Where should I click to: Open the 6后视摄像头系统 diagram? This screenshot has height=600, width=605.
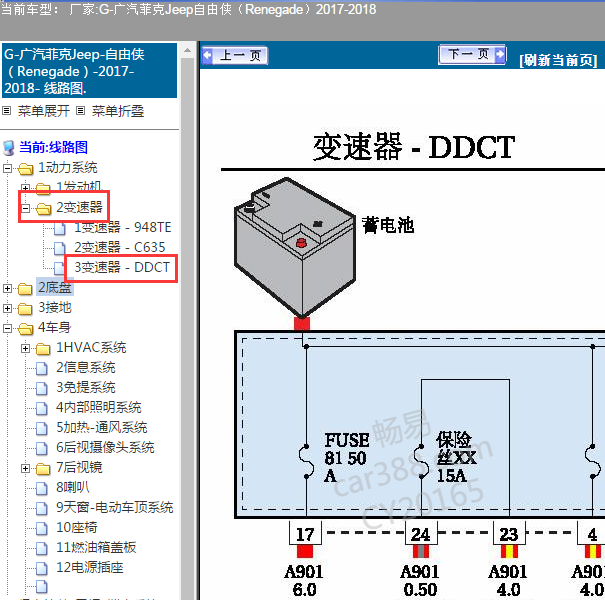[x=105, y=448]
